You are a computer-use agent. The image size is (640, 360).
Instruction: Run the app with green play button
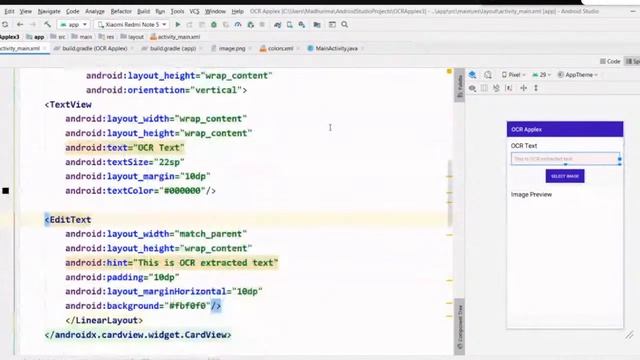tap(178, 24)
